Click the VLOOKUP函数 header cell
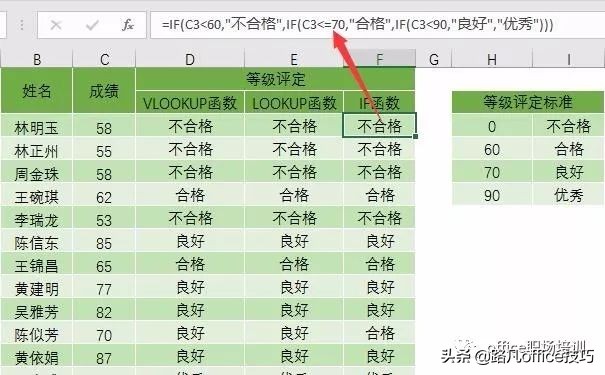This screenshot has width=605, height=375. (x=190, y=103)
